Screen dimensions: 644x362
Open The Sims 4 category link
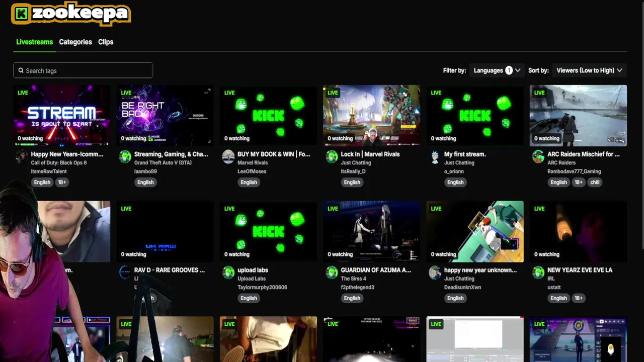pos(354,279)
